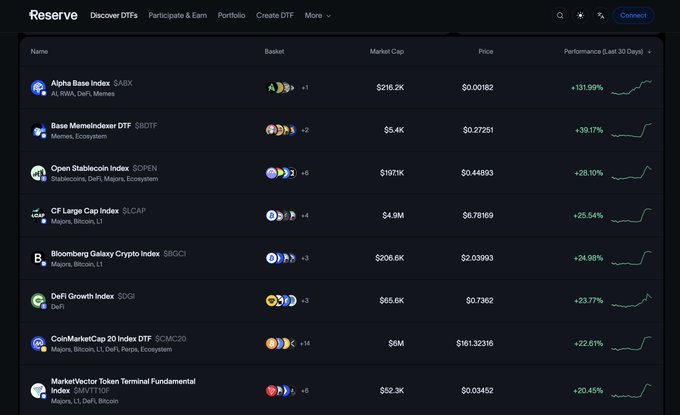
Task: Click the Basket column header
Action: [x=274, y=52]
